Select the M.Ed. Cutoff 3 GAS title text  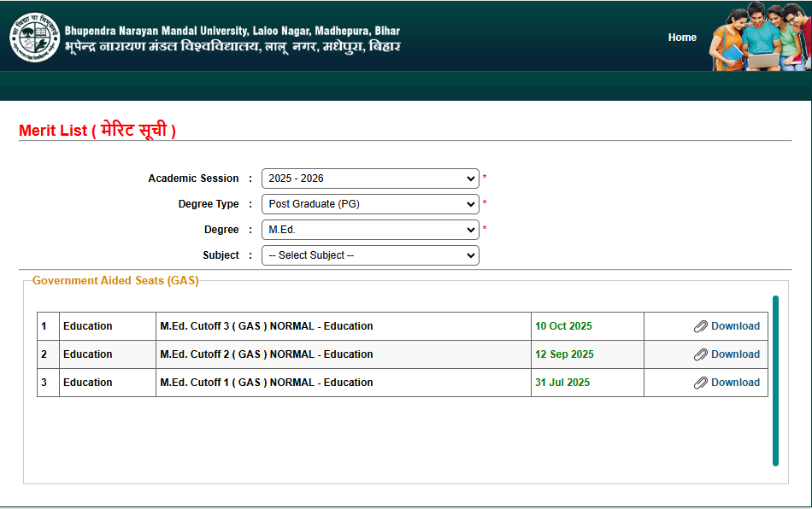(x=267, y=326)
